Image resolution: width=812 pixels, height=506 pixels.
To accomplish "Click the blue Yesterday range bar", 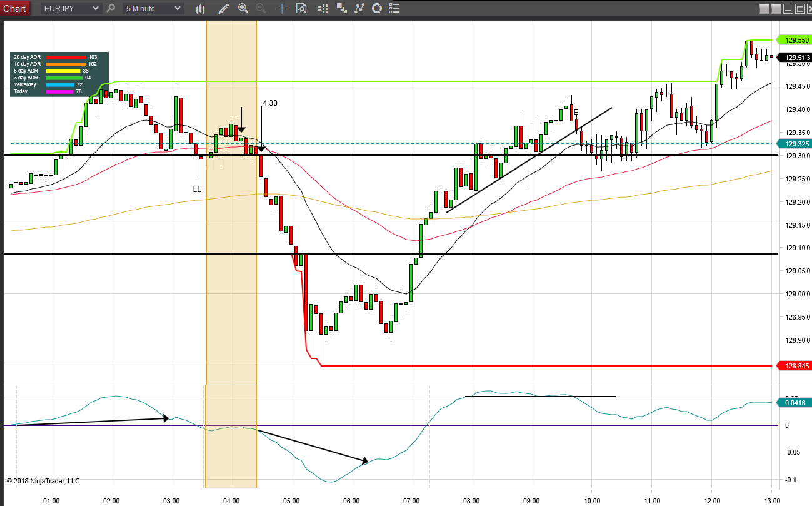I will click(60, 84).
